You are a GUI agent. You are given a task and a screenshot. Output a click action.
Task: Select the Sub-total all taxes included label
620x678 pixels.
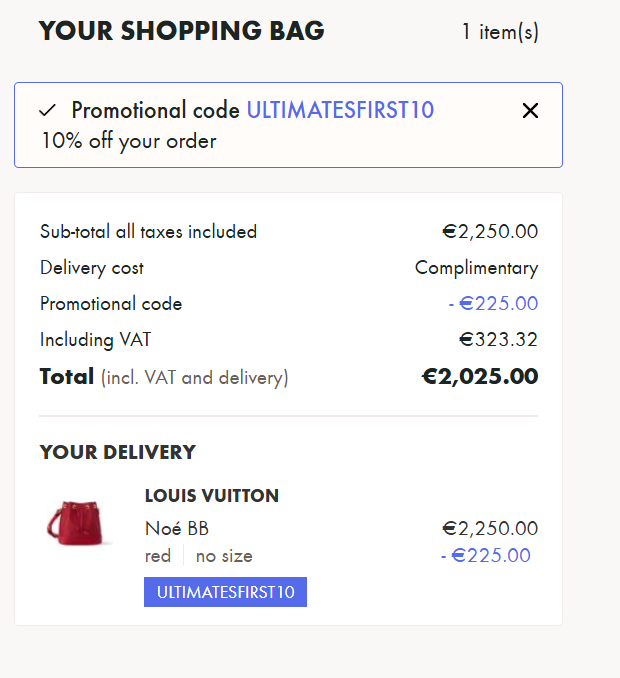[148, 232]
